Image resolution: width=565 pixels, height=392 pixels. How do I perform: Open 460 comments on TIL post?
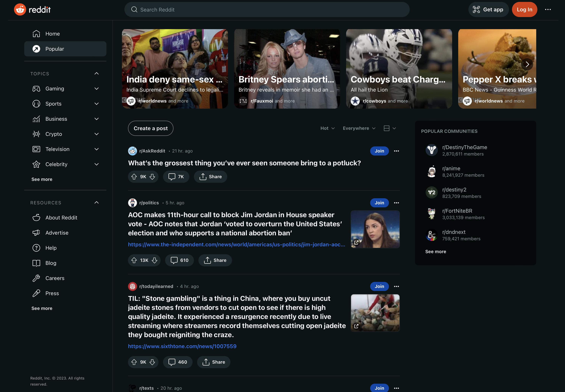(178, 362)
